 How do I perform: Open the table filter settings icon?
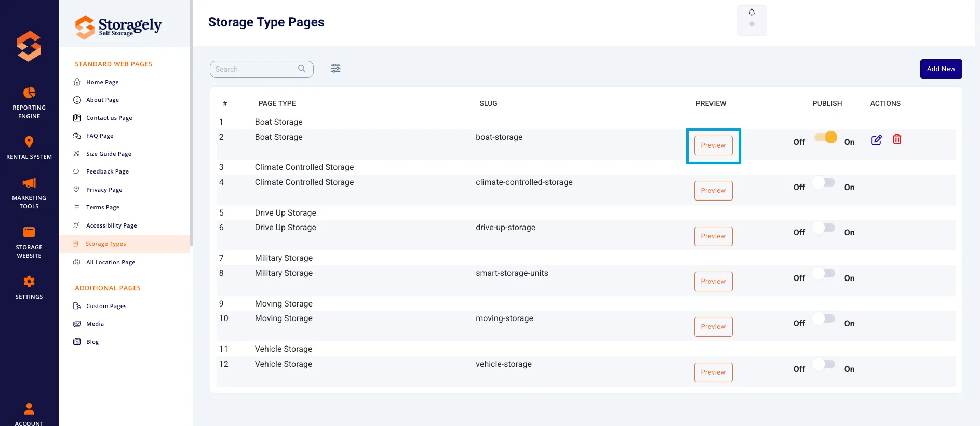point(336,68)
